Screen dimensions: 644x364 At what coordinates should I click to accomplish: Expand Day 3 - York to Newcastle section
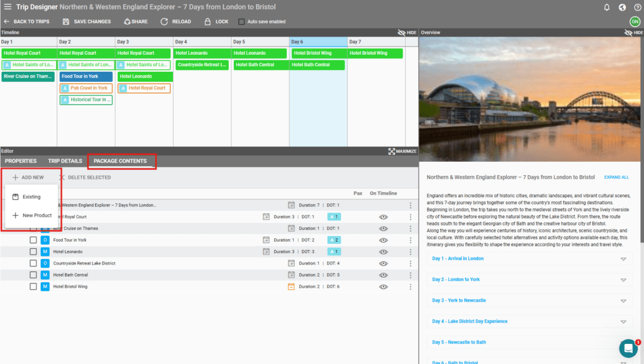(x=623, y=300)
